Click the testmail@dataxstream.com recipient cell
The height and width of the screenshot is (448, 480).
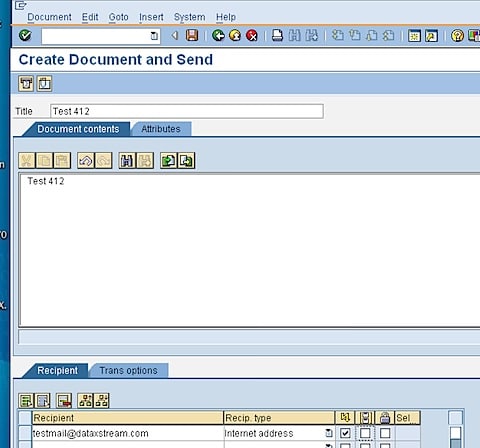pyautogui.click(x=127, y=433)
